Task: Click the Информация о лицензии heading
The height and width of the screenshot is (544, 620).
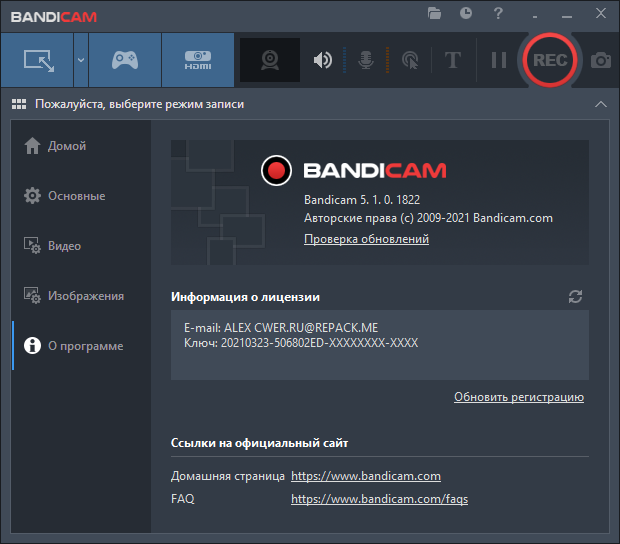Action: tap(245, 297)
